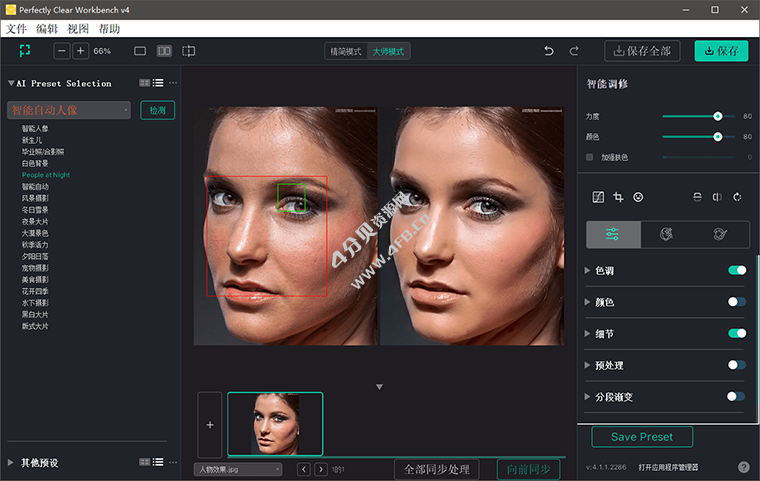Expand the 其他预设 panel

tap(11, 463)
